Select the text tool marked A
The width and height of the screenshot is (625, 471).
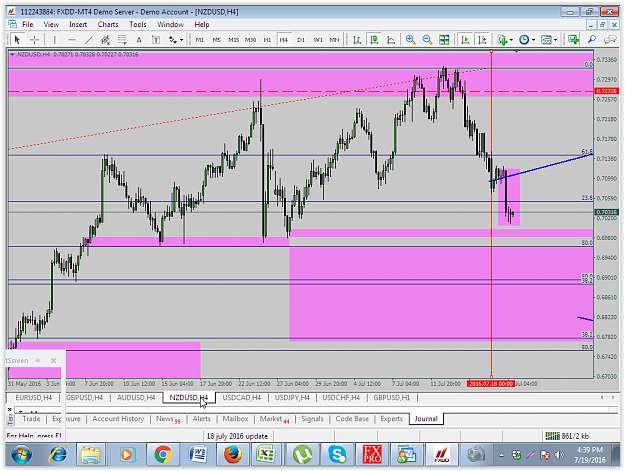tap(139, 39)
